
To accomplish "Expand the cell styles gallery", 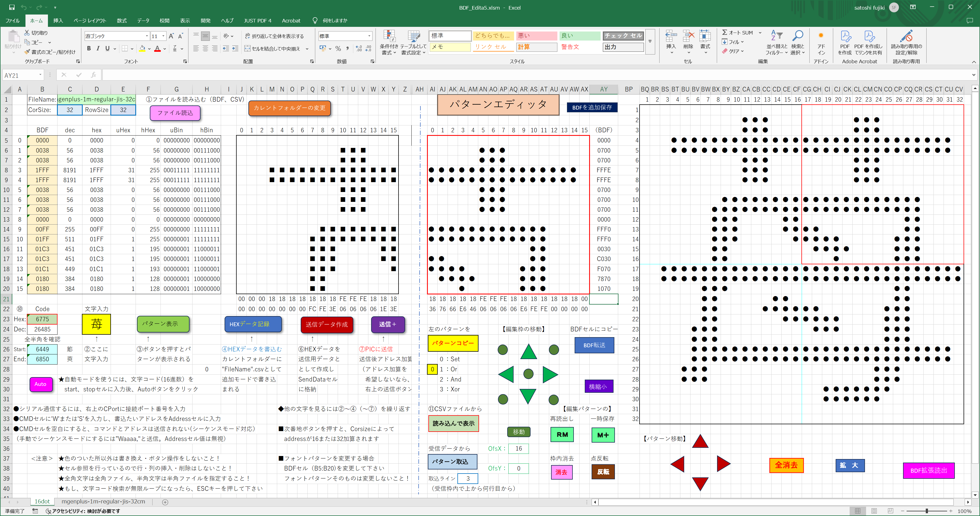I will (650, 41).
